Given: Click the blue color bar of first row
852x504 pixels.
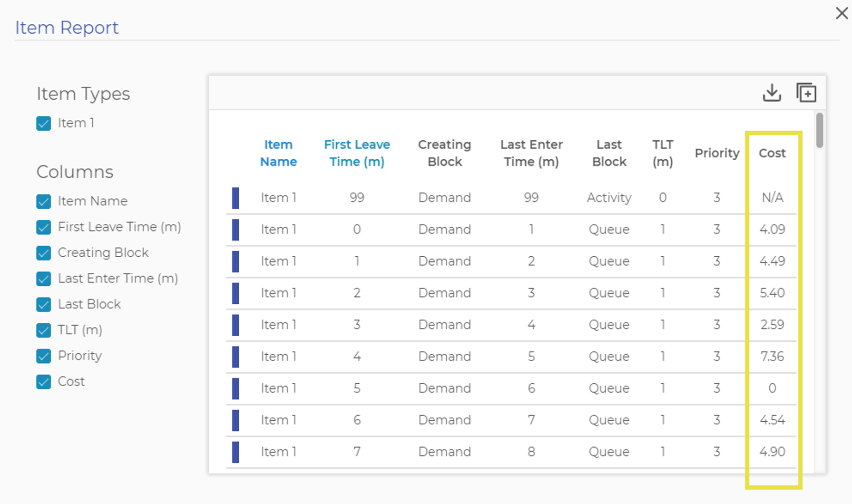Looking at the screenshot, I should pos(235,198).
